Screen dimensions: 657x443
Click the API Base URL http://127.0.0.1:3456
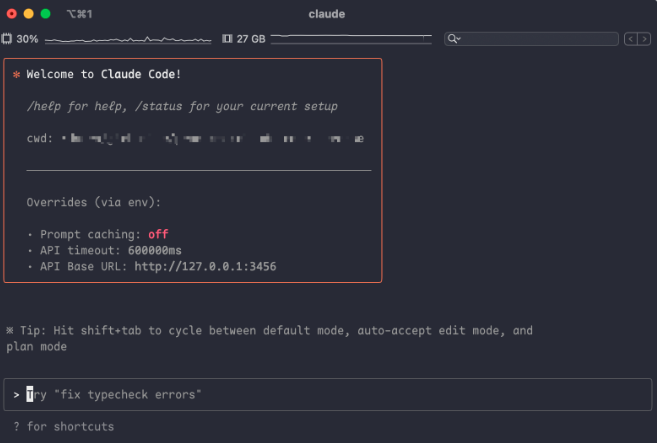pyautogui.click(x=205, y=267)
